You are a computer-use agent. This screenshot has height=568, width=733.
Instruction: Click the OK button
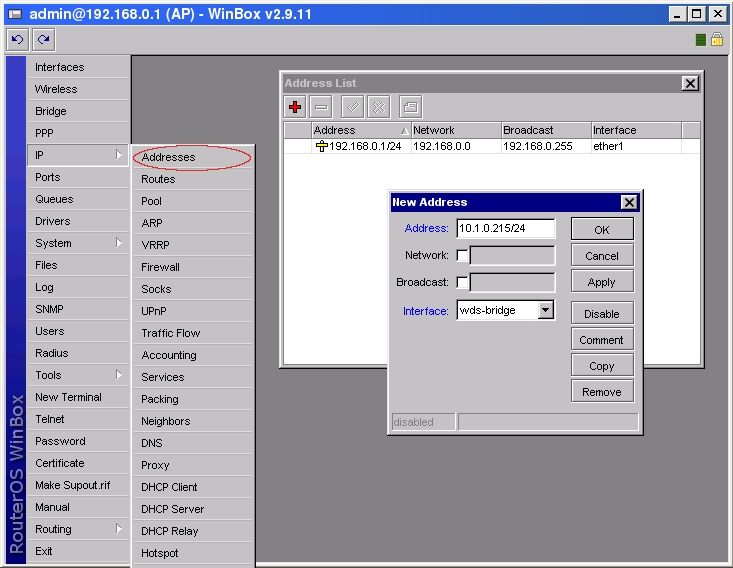pos(602,230)
